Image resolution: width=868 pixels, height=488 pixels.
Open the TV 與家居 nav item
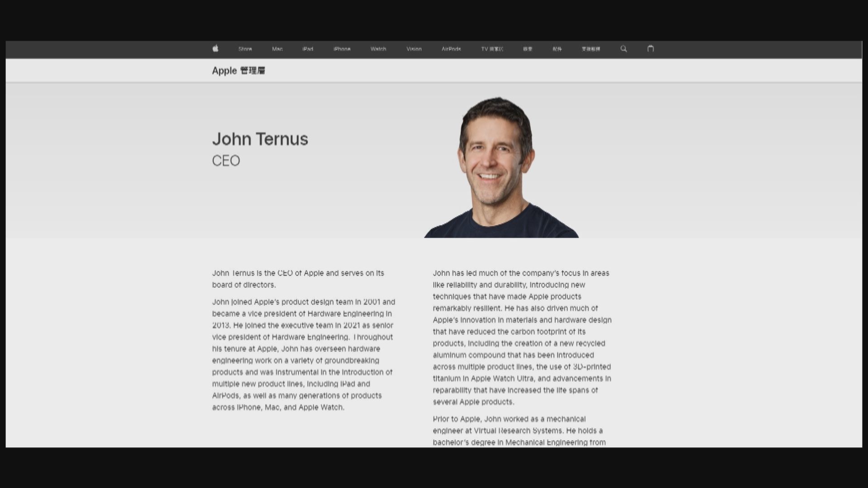tap(492, 49)
